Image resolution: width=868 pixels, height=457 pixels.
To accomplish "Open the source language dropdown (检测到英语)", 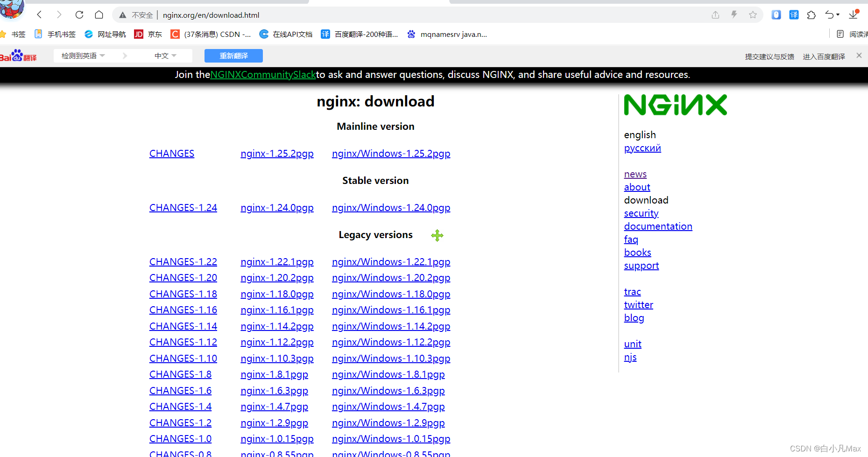I will [82, 55].
